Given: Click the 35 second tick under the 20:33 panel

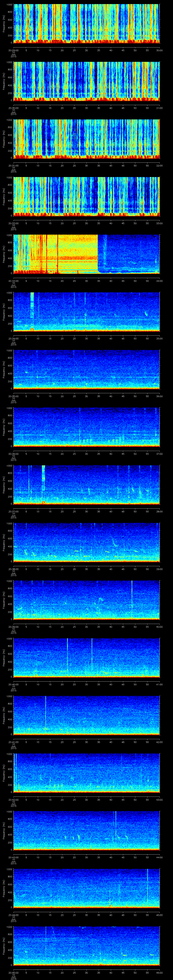Looking at the screenshot, I should pos(98,281).
